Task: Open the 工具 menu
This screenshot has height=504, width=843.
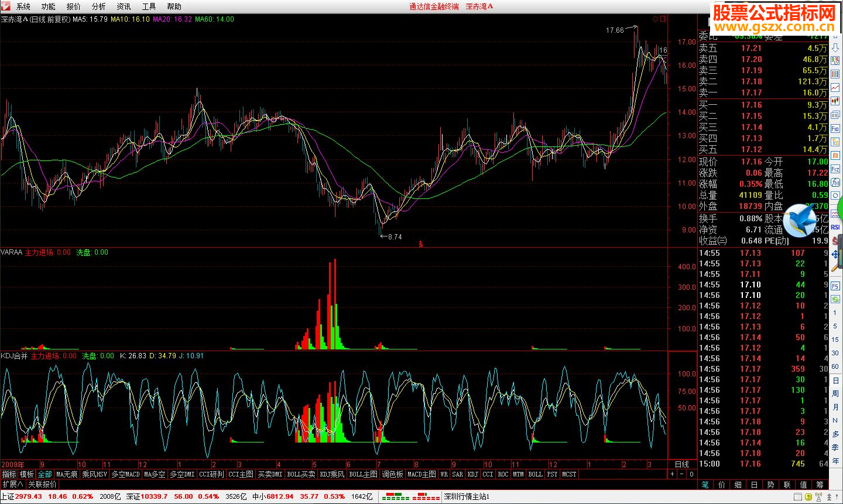Action: [x=149, y=6]
